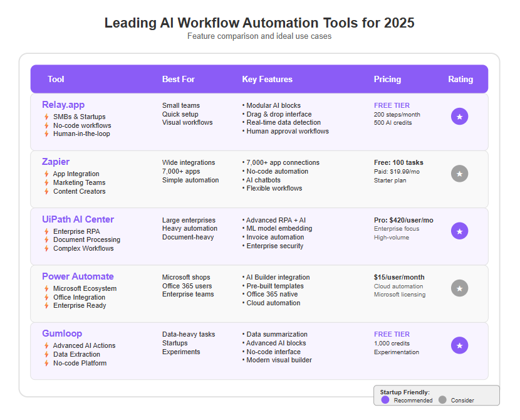Viewport: 520px width, 420px height.
Task: Select the Pricing column header
Action: pyautogui.click(x=387, y=79)
